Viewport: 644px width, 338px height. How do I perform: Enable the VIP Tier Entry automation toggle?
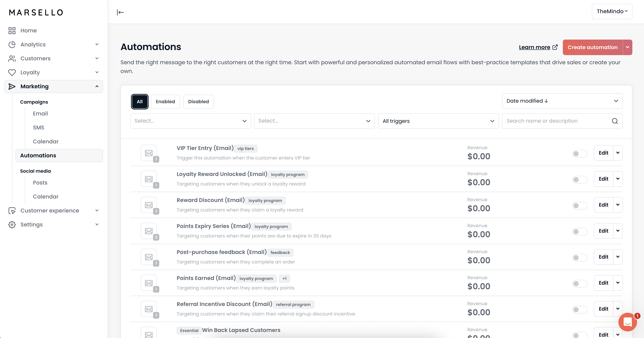tap(579, 153)
